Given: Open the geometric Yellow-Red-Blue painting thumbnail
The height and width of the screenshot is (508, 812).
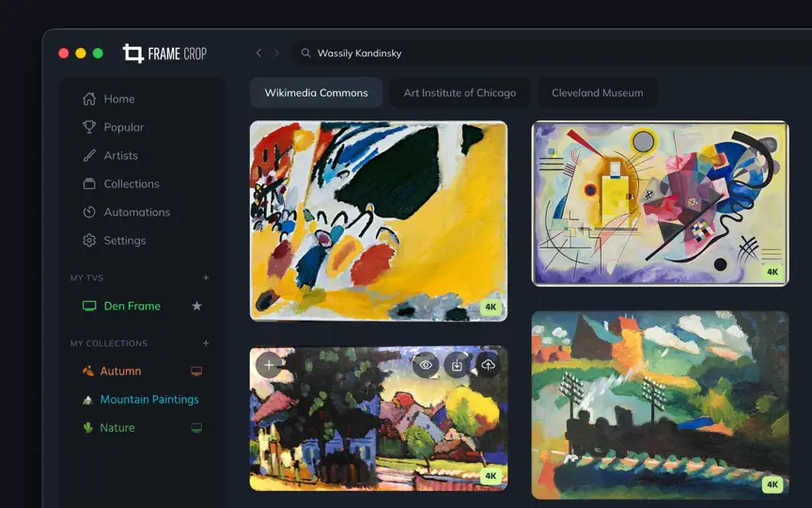Looking at the screenshot, I should pos(661,204).
